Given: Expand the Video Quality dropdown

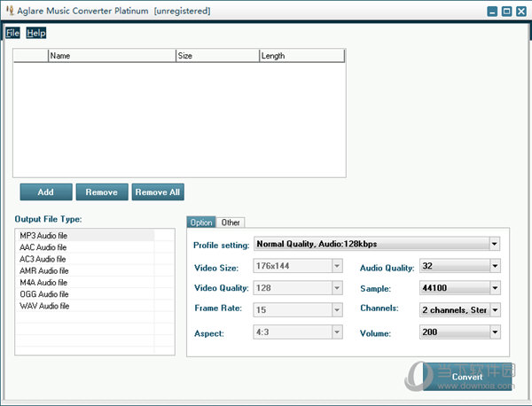Looking at the screenshot, I should (337, 288).
